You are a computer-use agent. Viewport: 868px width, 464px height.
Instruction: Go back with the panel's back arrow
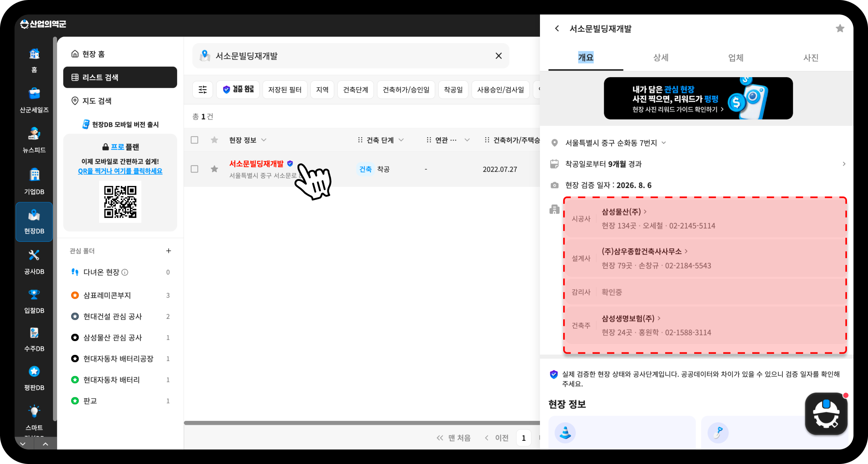(557, 28)
